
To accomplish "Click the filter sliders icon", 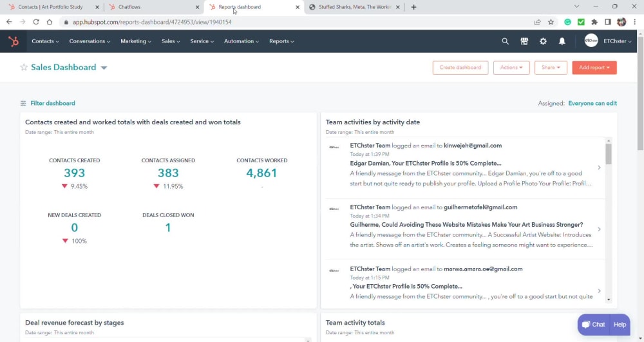I will 23,104.
